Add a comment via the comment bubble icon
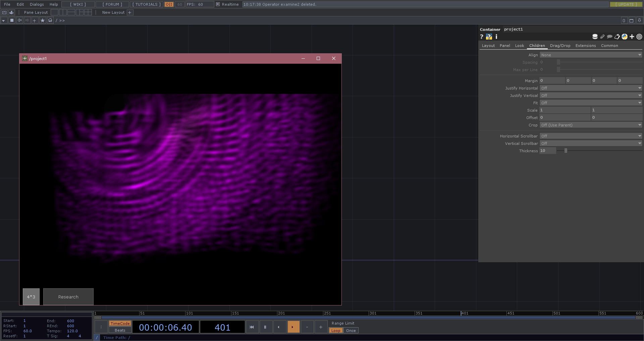 coord(609,37)
